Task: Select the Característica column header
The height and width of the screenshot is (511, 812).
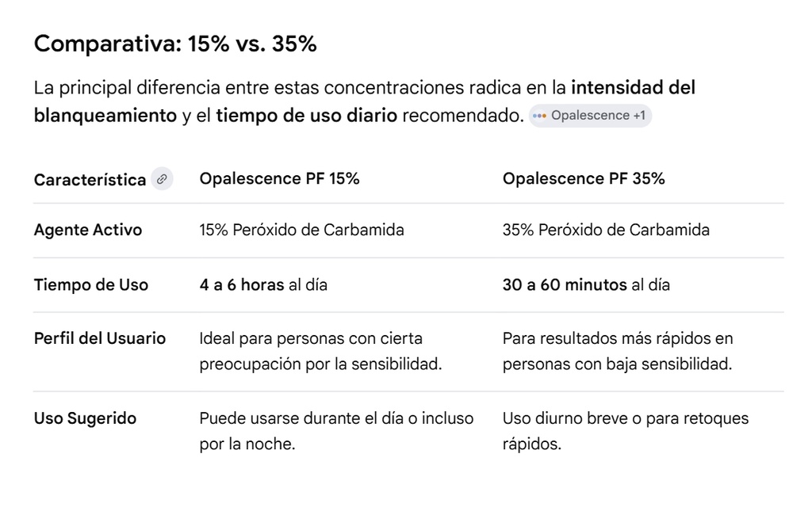Action: pyautogui.click(x=90, y=180)
